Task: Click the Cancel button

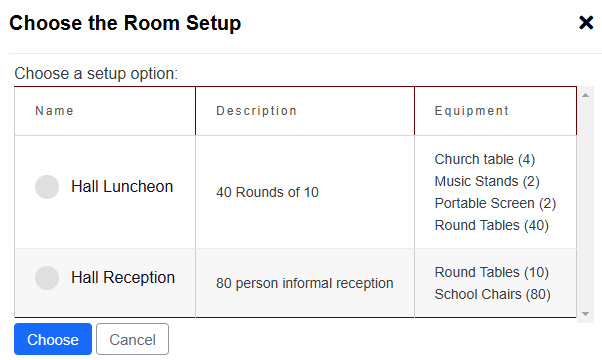Action: point(132,339)
